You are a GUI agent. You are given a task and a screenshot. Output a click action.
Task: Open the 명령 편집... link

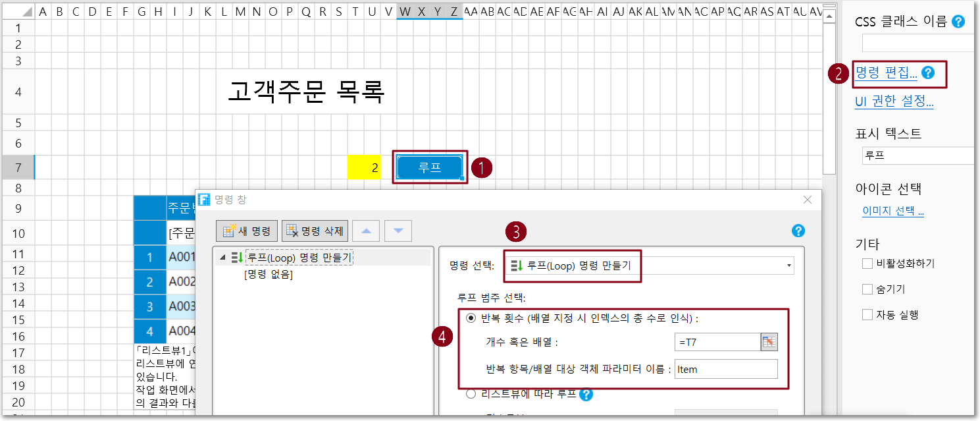[x=885, y=73]
